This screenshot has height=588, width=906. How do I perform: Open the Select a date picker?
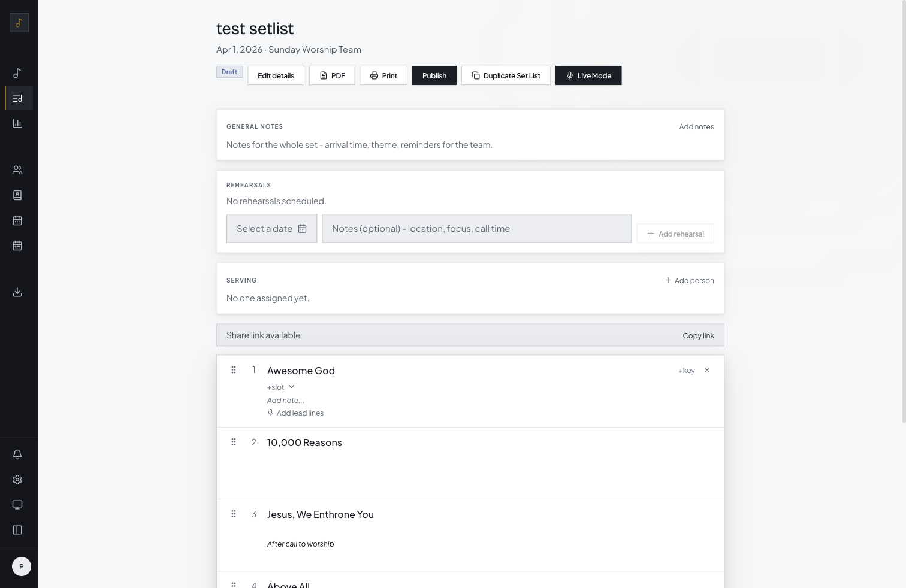point(272,229)
